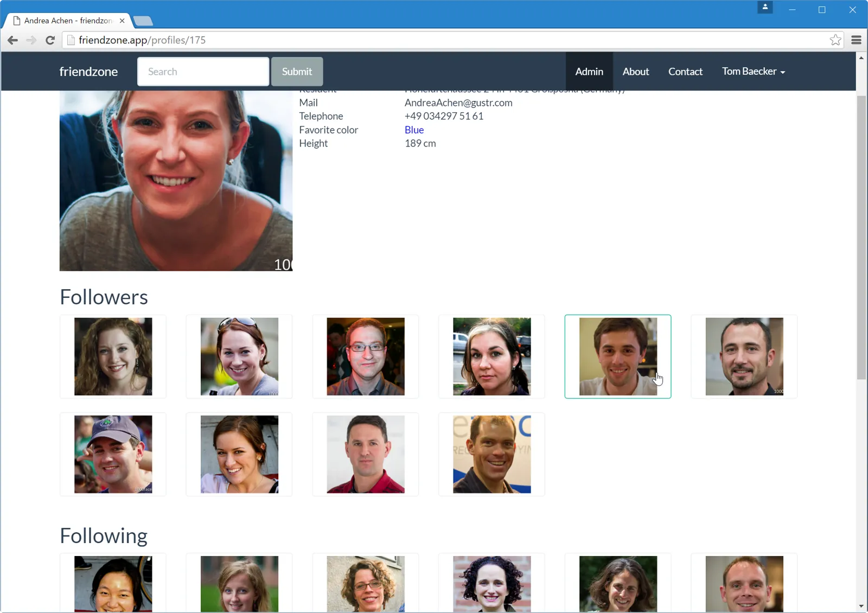Open following woman with dark curls

coord(492,584)
